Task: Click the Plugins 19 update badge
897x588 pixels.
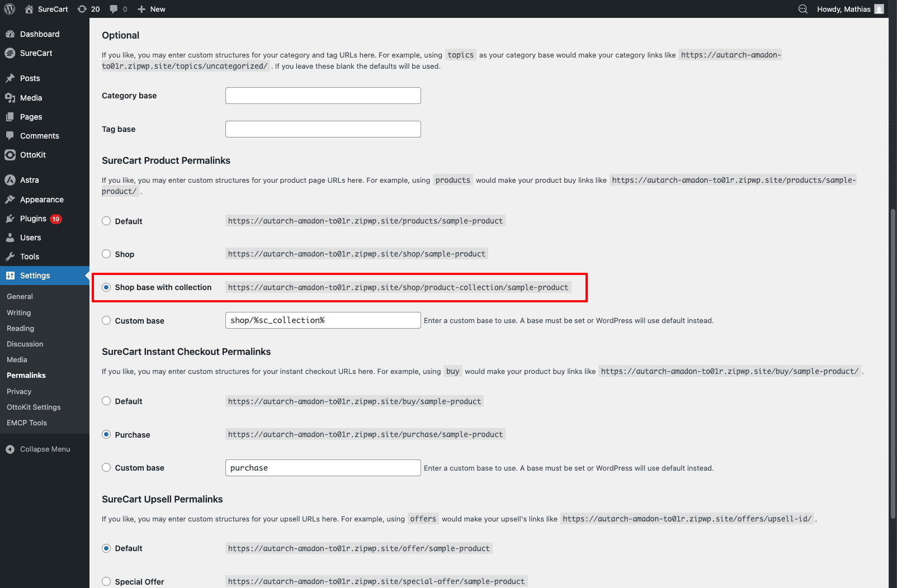Action: (x=56, y=219)
